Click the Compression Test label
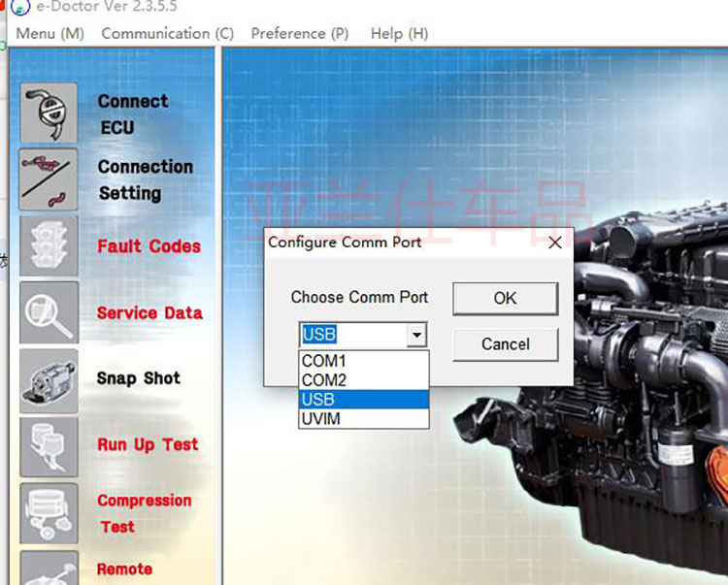The height and width of the screenshot is (585, 728). coord(145,513)
